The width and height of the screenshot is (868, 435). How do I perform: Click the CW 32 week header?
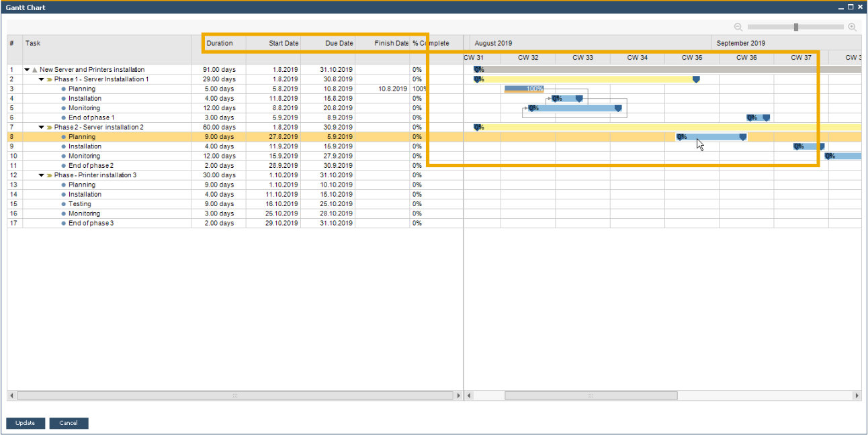coord(528,58)
